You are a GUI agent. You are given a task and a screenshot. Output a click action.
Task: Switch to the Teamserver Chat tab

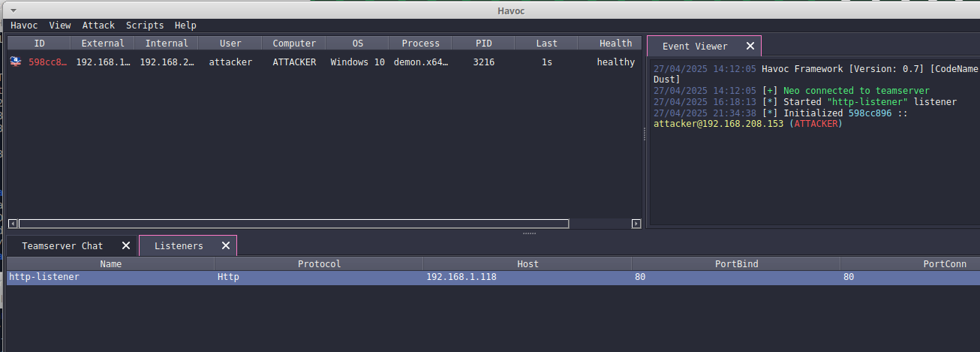coord(62,245)
